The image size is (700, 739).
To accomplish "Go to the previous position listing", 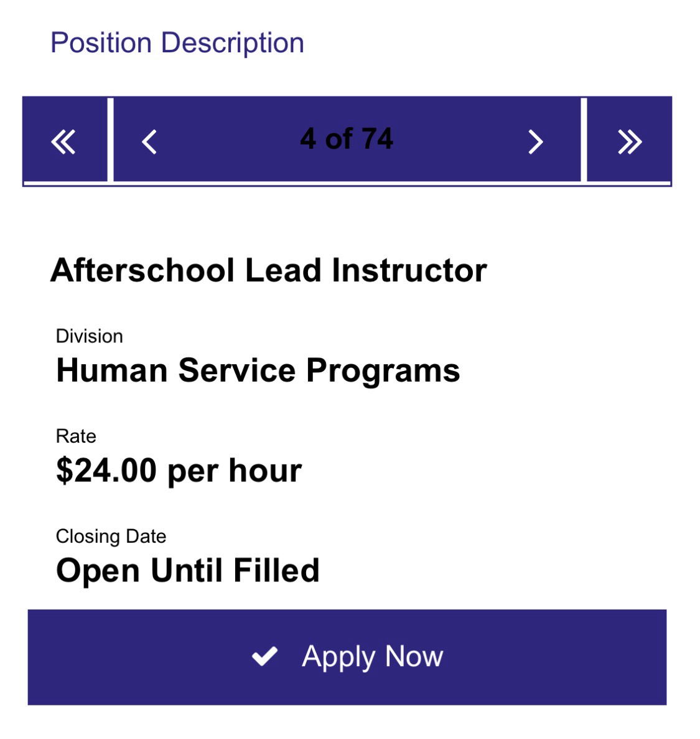I will tap(149, 141).
